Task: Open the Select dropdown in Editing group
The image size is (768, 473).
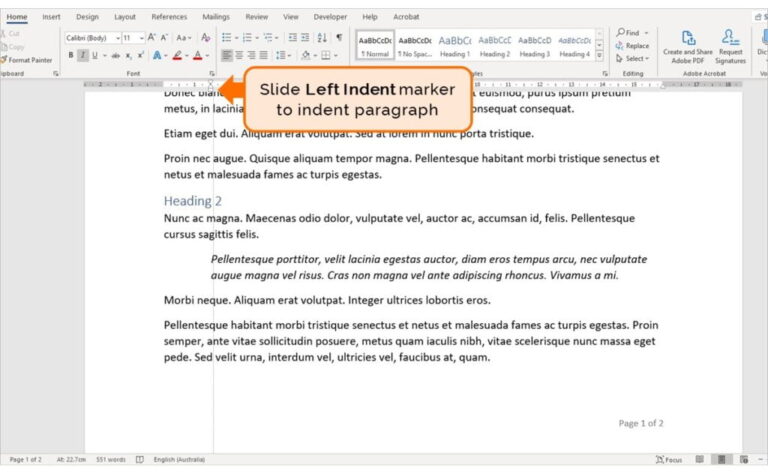Action: [x=632, y=58]
